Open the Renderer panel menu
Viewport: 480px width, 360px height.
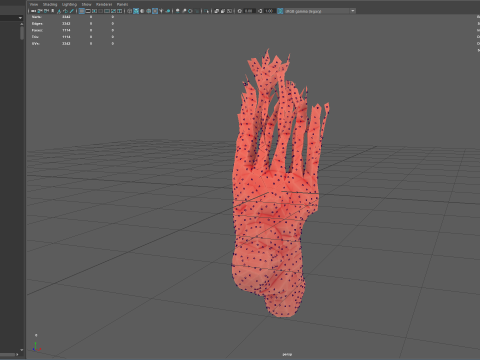point(104,4)
